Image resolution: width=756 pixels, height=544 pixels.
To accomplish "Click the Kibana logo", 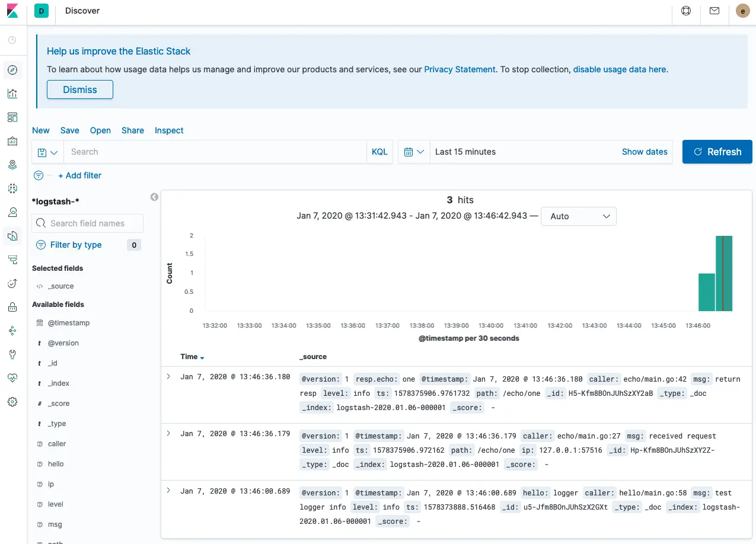I will click(x=12, y=11).
